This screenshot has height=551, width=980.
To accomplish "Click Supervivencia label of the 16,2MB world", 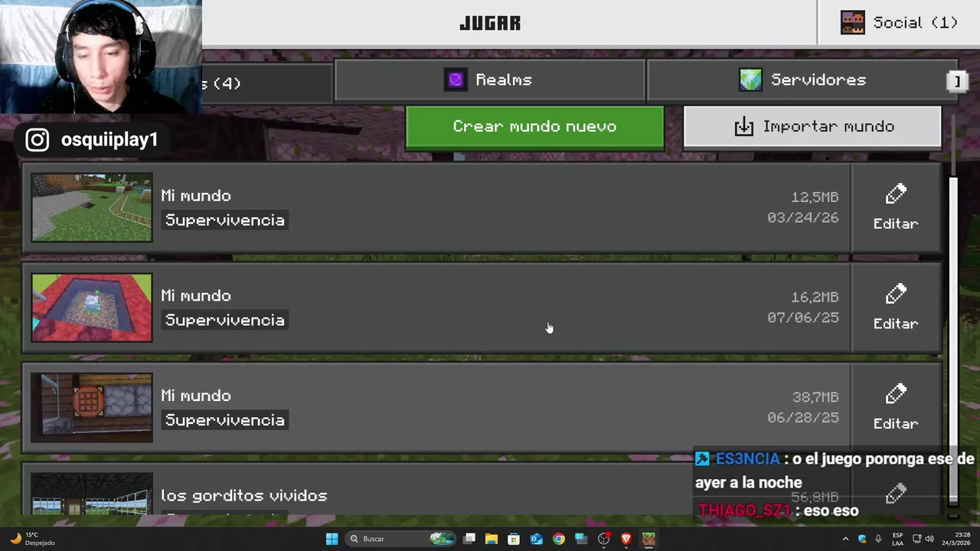I will (x=225, y=321).
